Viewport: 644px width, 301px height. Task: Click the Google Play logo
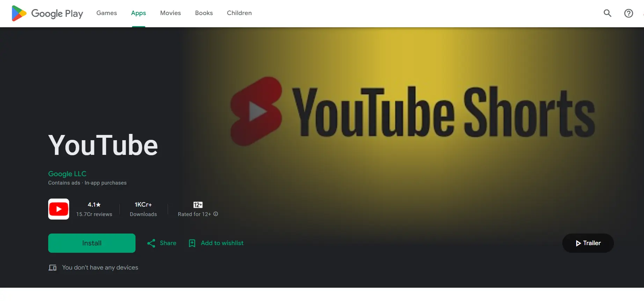[x=47, y=13]
